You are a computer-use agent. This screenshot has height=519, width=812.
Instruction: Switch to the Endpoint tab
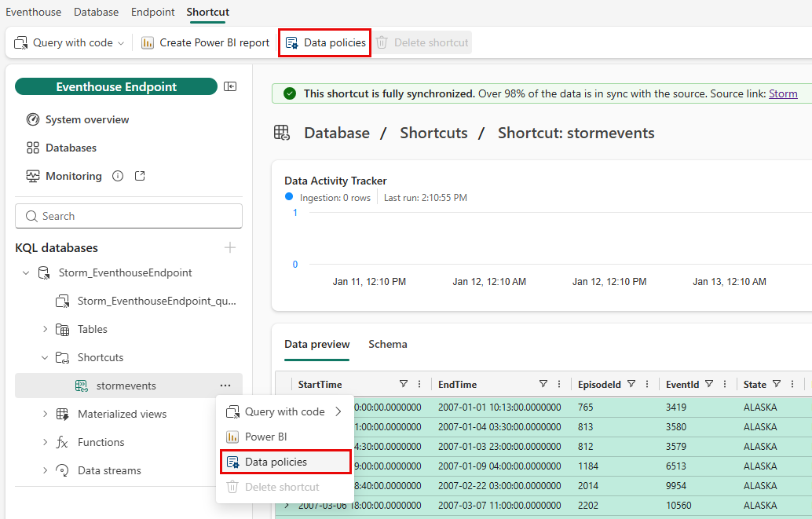[153, 12]
